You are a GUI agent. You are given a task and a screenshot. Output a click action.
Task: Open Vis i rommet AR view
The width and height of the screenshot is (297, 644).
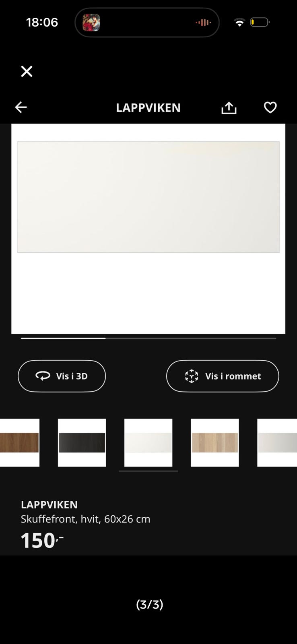[x=223, y=376]
